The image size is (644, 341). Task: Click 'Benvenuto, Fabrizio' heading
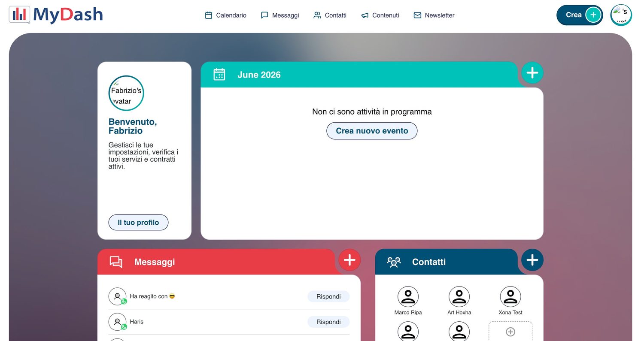[133, 126]
